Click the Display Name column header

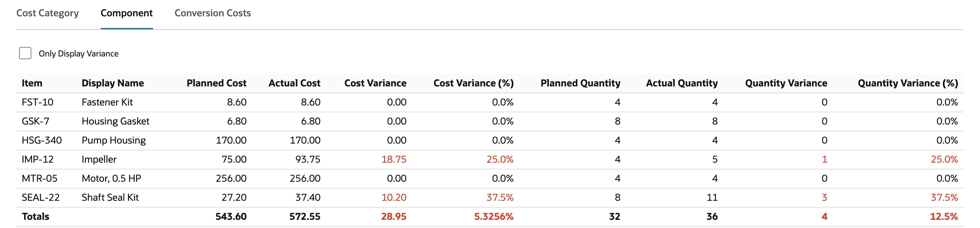click(x=113, y=83)
